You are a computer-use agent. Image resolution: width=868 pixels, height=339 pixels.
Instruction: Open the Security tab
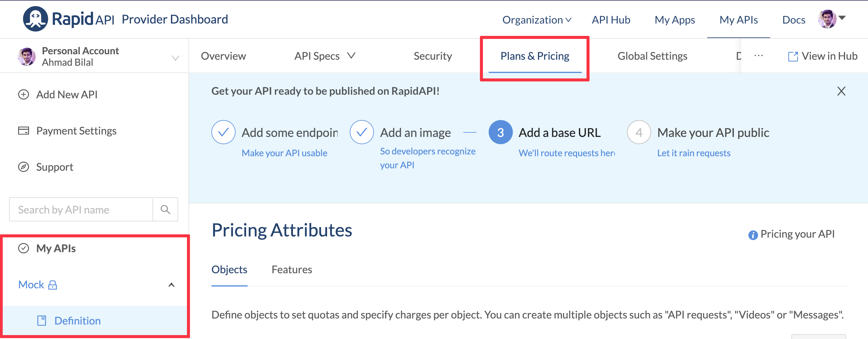coord(433,56)
